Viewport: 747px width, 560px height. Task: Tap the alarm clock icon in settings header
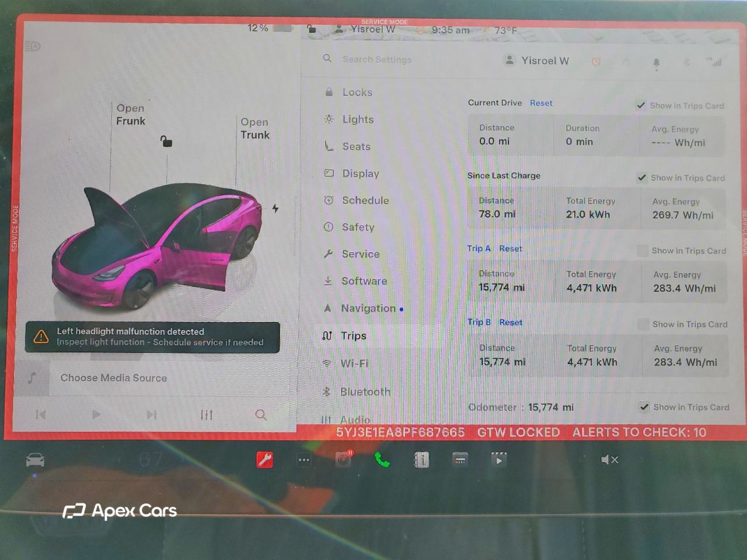click(596, 61)
